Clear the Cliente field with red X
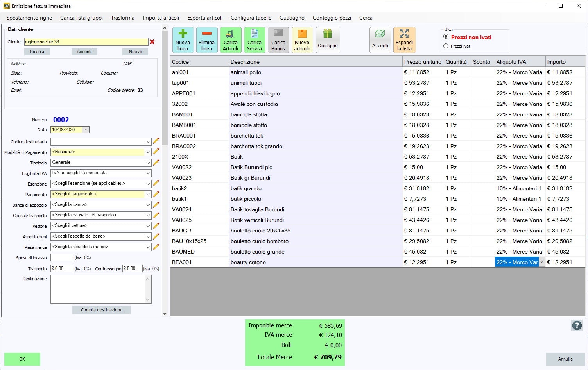The height and width of the screenshot is (370, 588). coord(152,42)
